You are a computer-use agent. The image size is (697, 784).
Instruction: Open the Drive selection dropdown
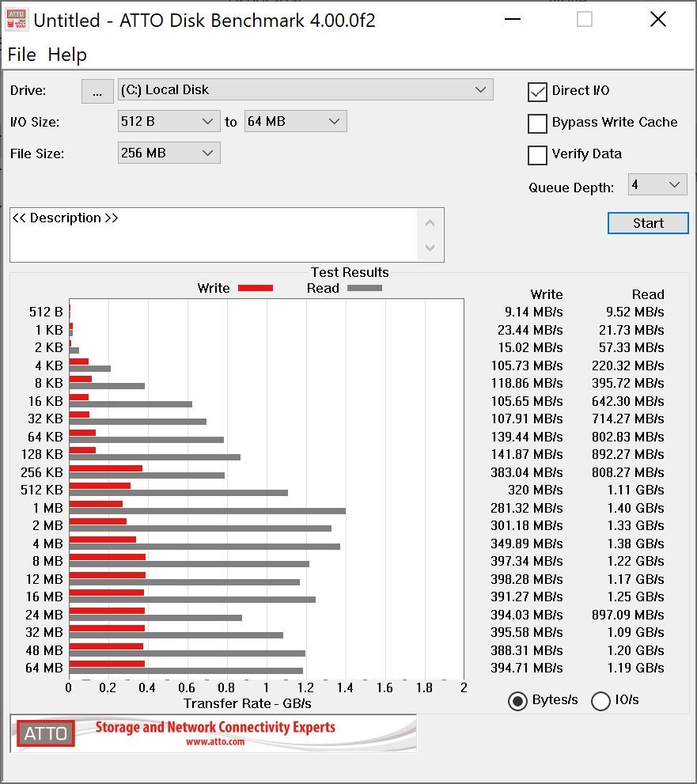tap(305, 90)
